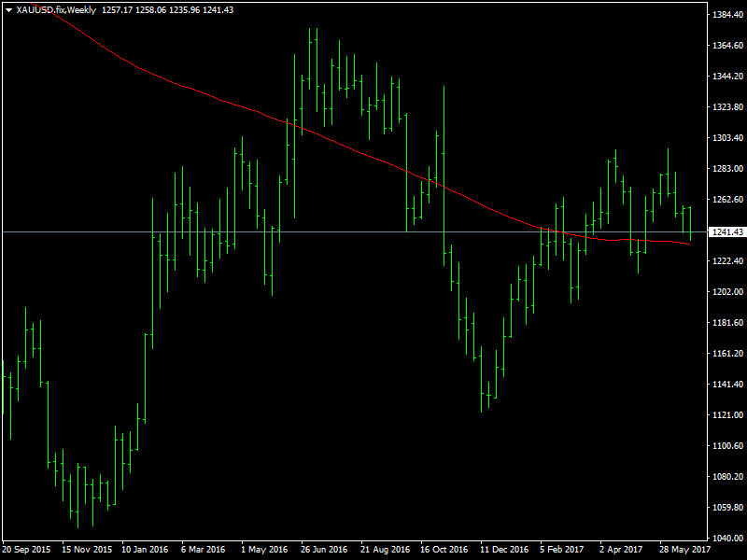
Task: Click the 6 Mar 2016 date label
Action: click(203, 550)
